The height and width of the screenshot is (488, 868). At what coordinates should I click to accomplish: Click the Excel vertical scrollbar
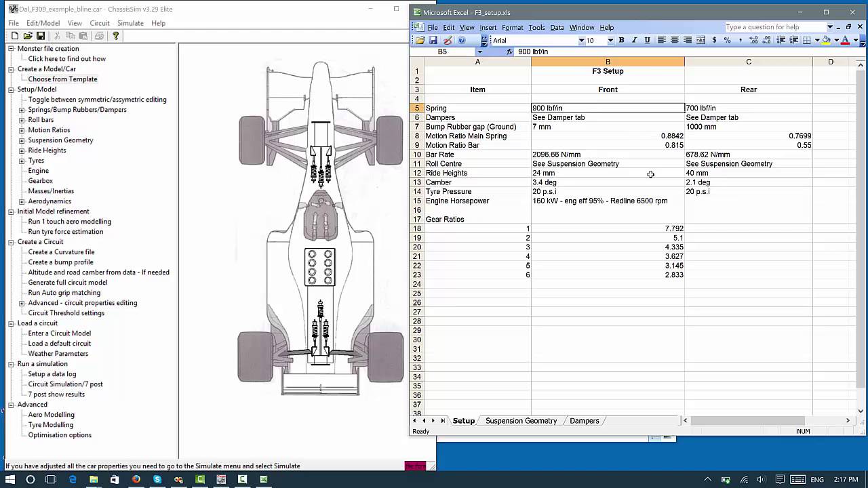coord(861,237)
